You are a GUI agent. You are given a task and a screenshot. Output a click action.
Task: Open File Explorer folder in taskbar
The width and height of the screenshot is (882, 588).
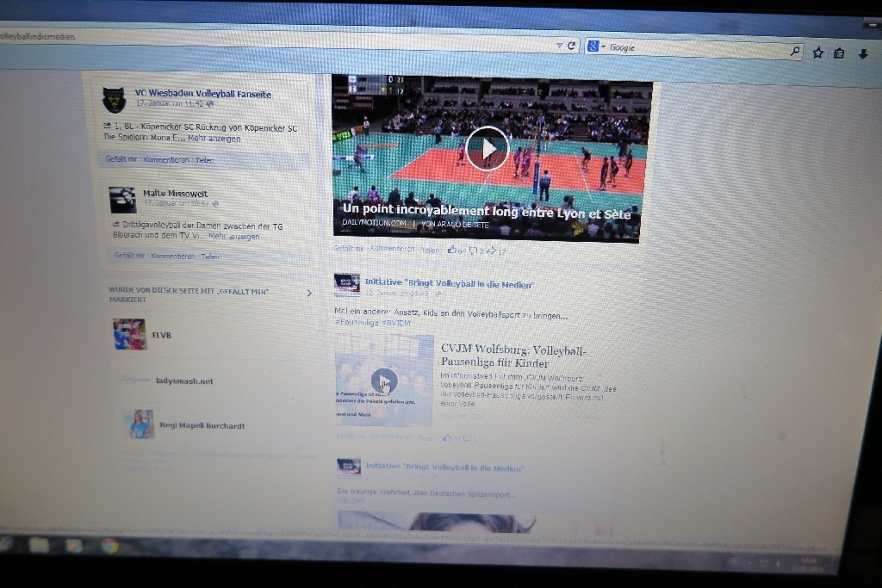40,545
